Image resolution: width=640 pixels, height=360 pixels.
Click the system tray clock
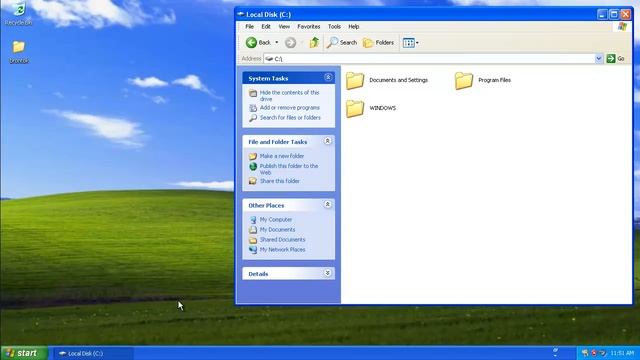pos(622,353)
